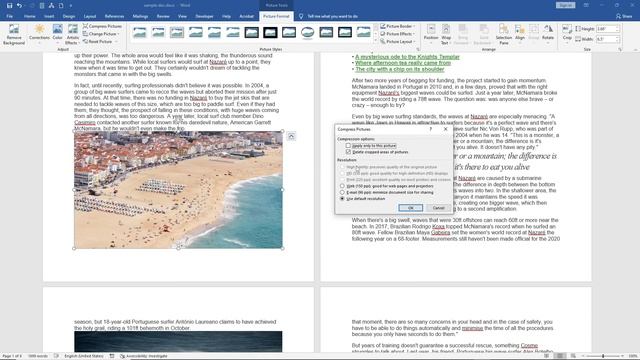Apply the first picture style thumbnail
Viewport: 640px width, 360px height.
pyautogui.click(x=140, y=32)
